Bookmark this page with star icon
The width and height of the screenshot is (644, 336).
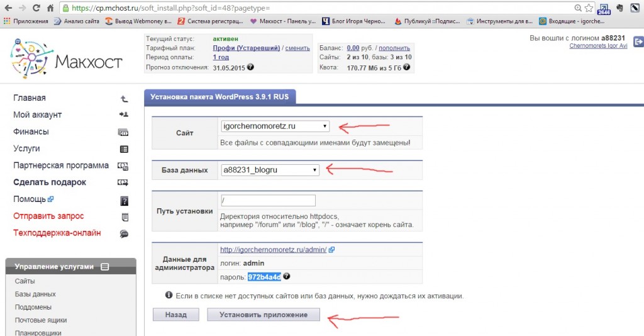click(x=589, y=8)
